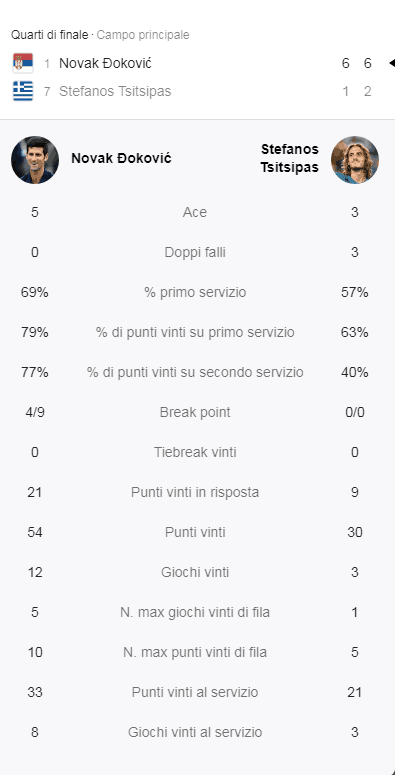
Task: Select the Doppi falli statistic label
Action: tap(195, 253)
